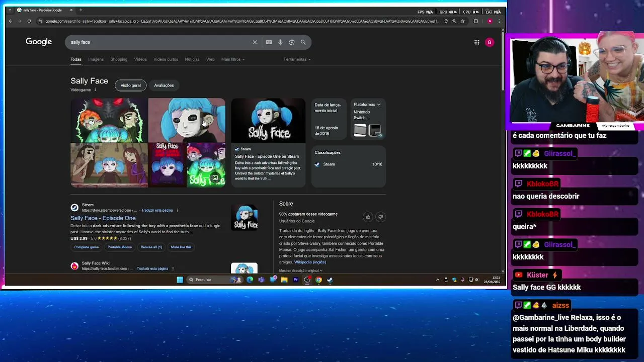Open Sally Face - Episode One link
Screen dimensions: 644x362
click(x=103, y=218)
